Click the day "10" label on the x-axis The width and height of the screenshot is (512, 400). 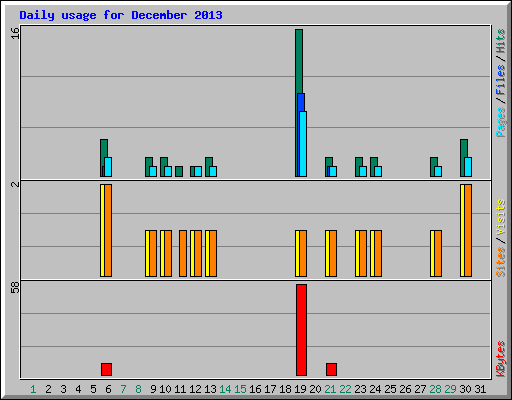click(x=165, y=389)
